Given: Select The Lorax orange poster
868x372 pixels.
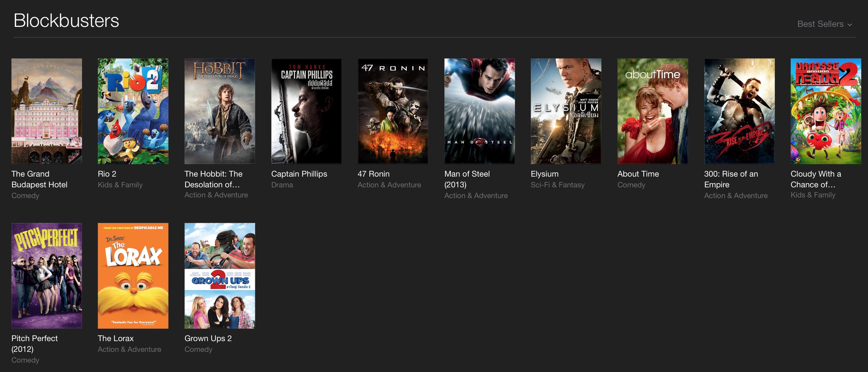Looking at the screenshot, I should click(133, 275).
